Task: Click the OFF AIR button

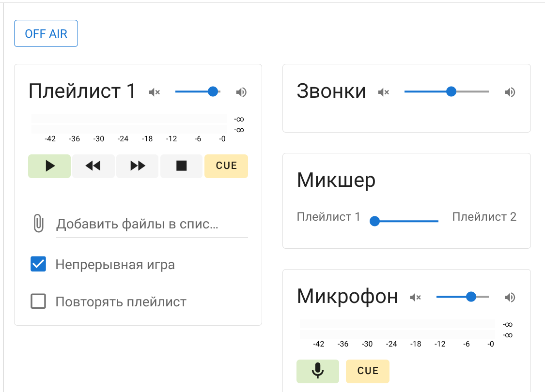Action: [x=46, y=34]
